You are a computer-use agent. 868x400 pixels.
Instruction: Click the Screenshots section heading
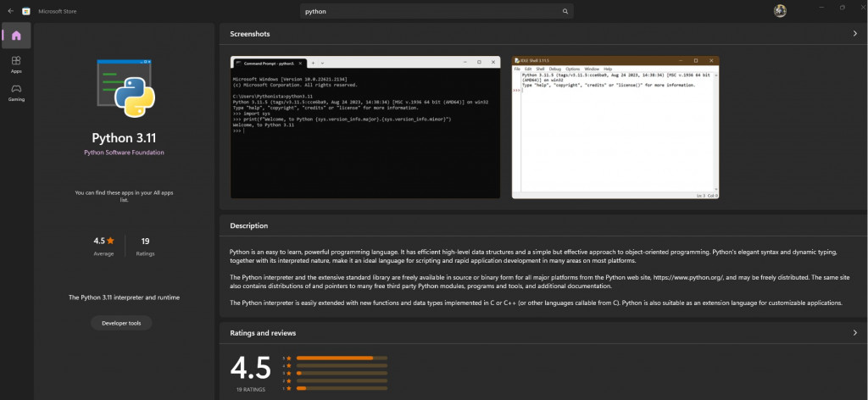250,34
